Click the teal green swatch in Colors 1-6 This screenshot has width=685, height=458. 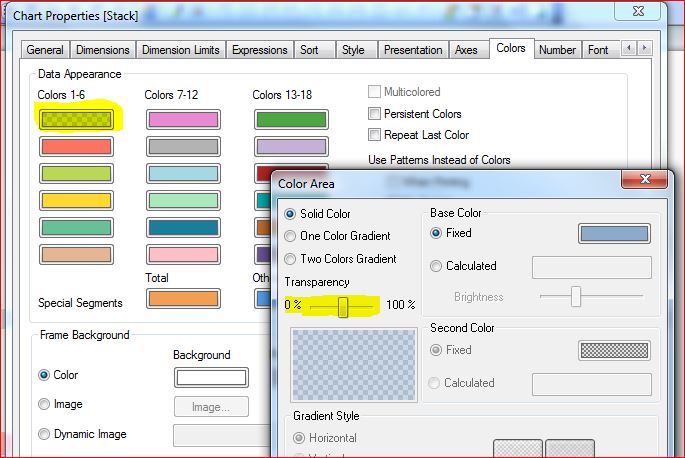pyautogui.click(x=76, y=228)
